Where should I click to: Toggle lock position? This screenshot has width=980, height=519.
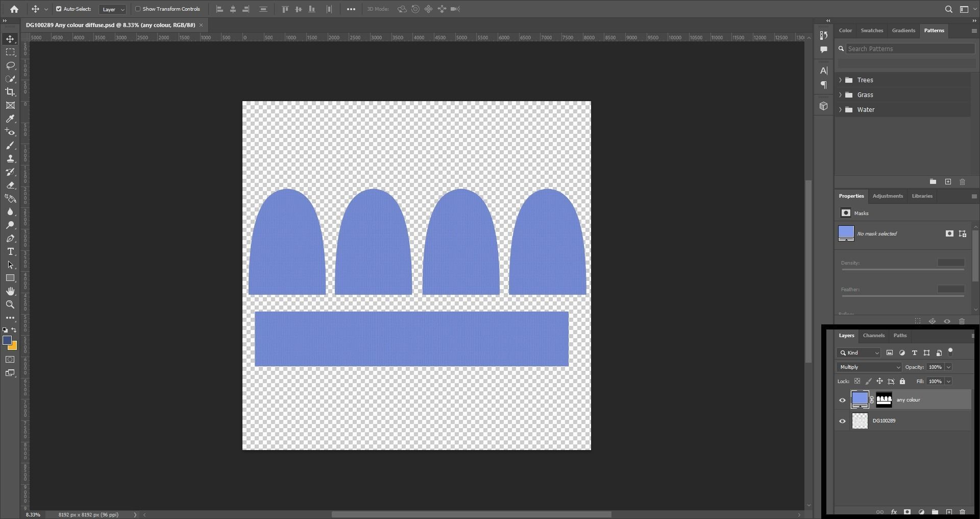click(x=879, y=382)
